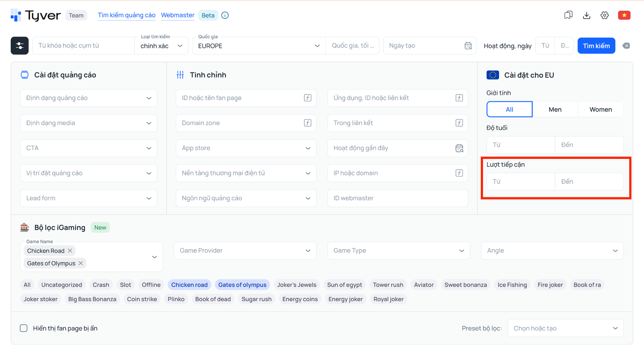The image size is (644, 348).
Task: Remove the Chicken Road tag
Action: tap(70, 250)
